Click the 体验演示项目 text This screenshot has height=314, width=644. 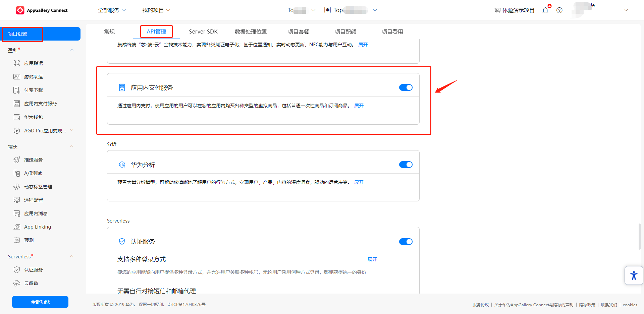click(518, 10)
